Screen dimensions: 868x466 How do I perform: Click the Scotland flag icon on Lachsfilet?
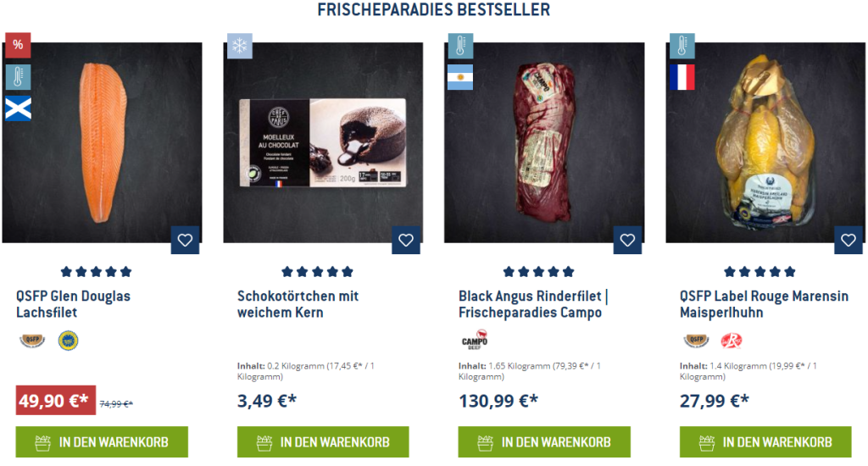[x=18, y=108]
